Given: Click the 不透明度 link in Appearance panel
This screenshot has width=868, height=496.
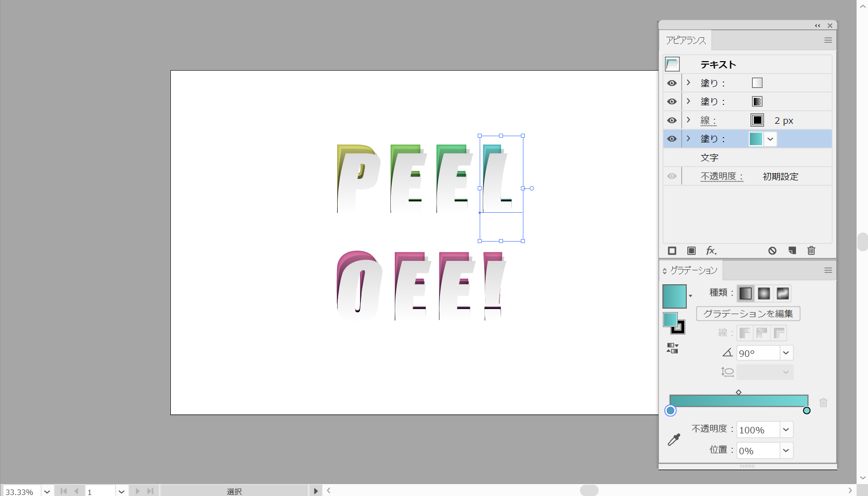Looking at the screenshot, I should (x=721, y=176).
